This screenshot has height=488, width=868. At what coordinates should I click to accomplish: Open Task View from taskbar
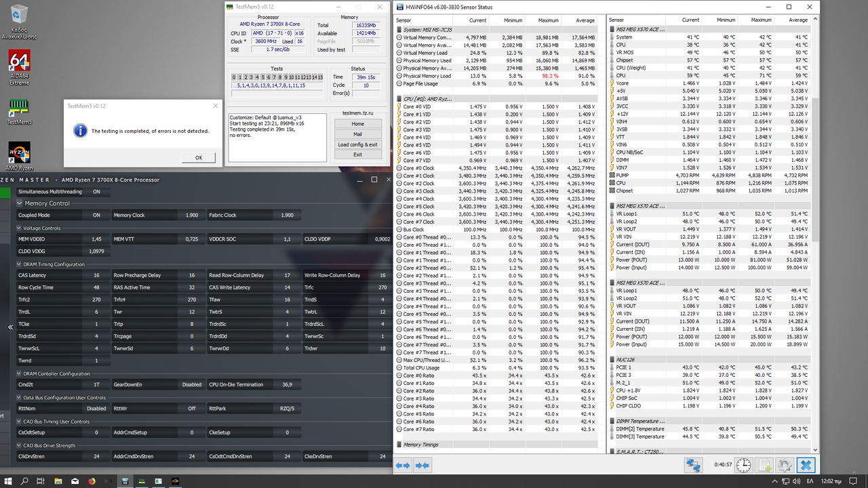point(41,481)
